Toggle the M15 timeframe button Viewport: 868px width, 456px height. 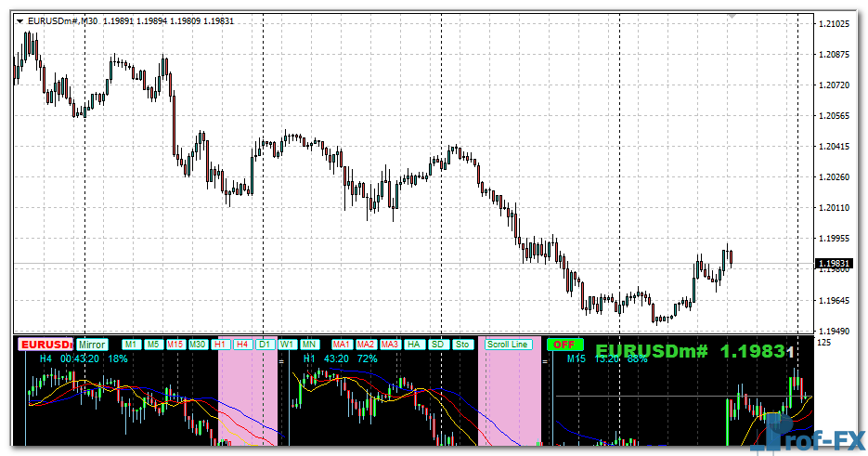point(175,345)
